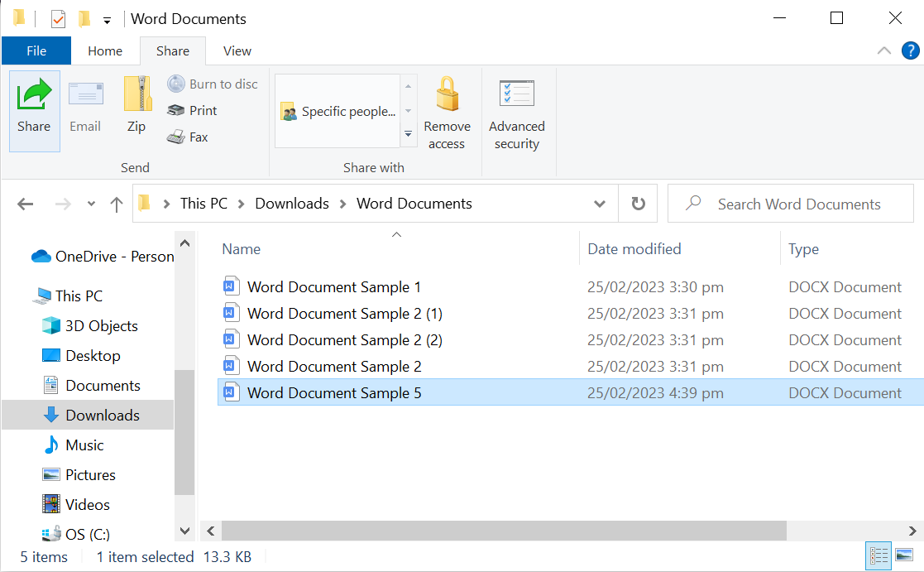Switch to the View ribbon tab
The image size is (924, 572).
236,50
